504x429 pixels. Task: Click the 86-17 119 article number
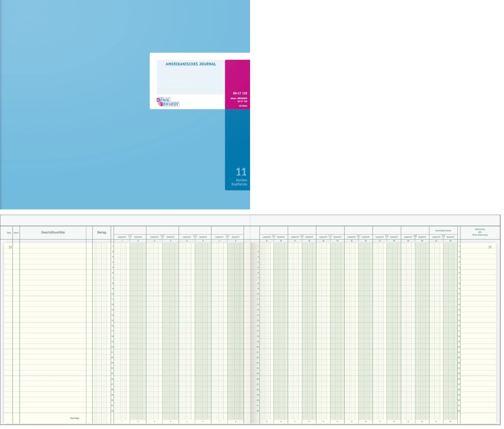click(x=240, y=93)
